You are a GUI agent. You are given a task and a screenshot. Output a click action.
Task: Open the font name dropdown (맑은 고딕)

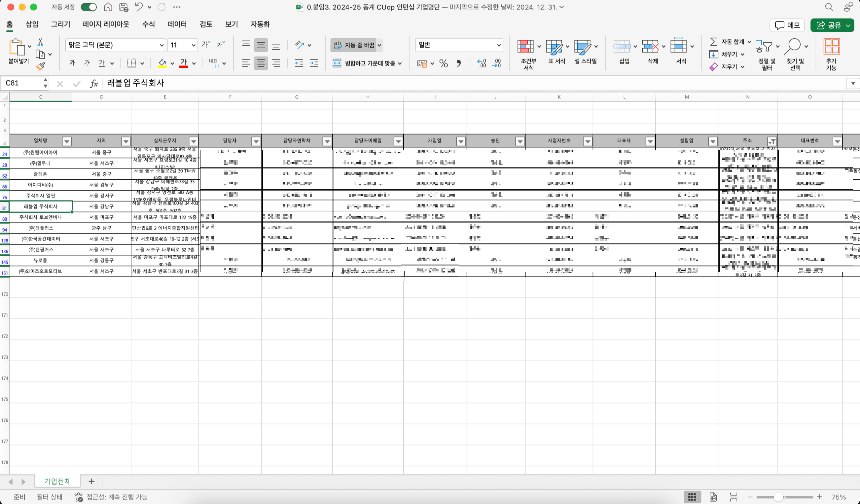click(161, 45)
